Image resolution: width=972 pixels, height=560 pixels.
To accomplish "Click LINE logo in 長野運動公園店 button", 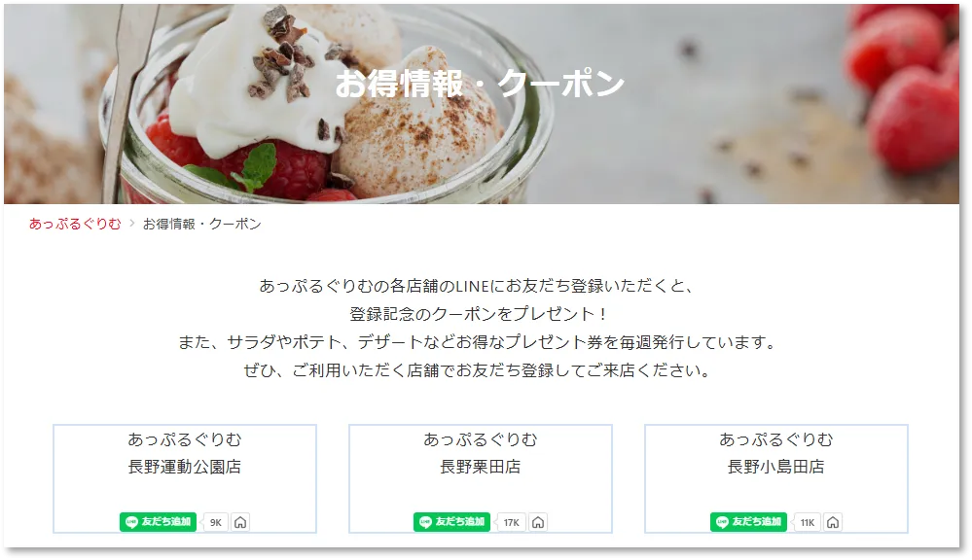I will (131, 522).
